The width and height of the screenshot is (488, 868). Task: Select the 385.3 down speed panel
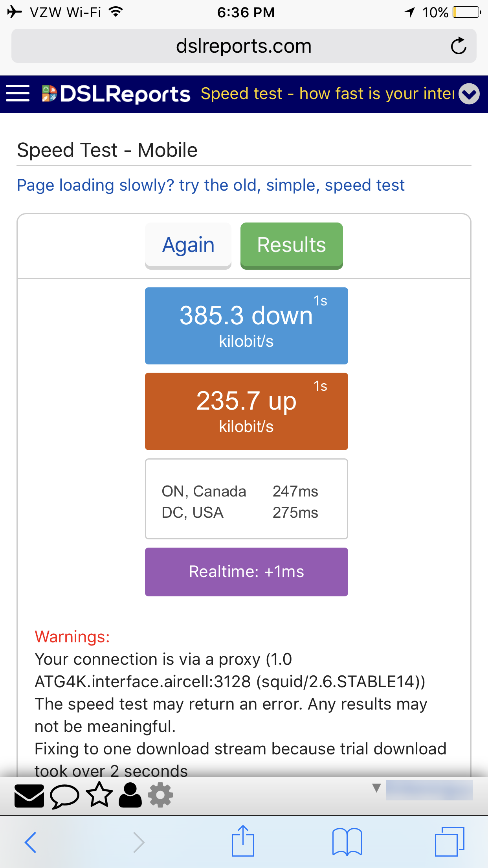tap(246, 326)
